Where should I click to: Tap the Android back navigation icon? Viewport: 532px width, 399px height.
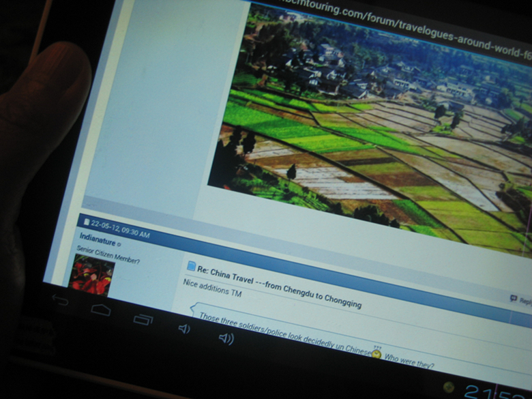pos(61,300)
